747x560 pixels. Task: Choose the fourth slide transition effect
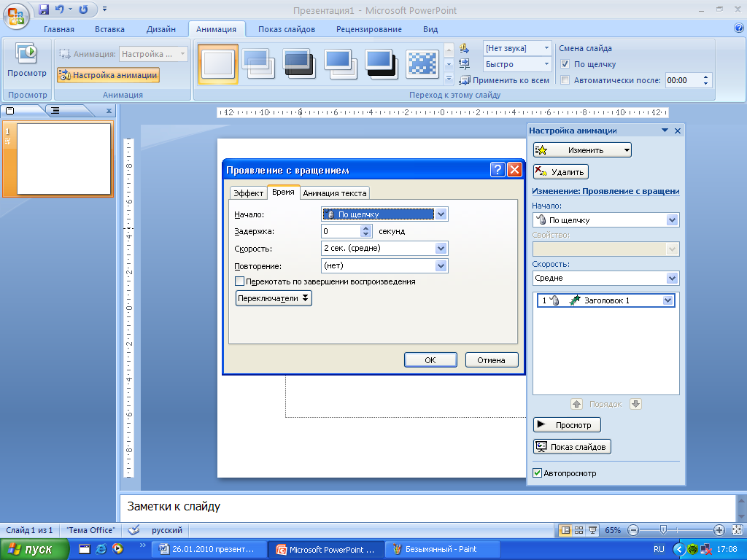340,64
